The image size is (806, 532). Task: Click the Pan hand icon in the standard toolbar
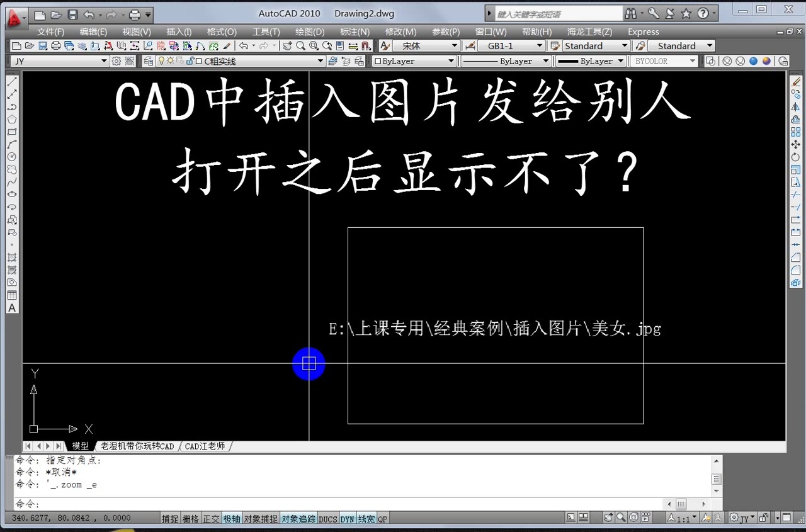(x=287, y=46)
